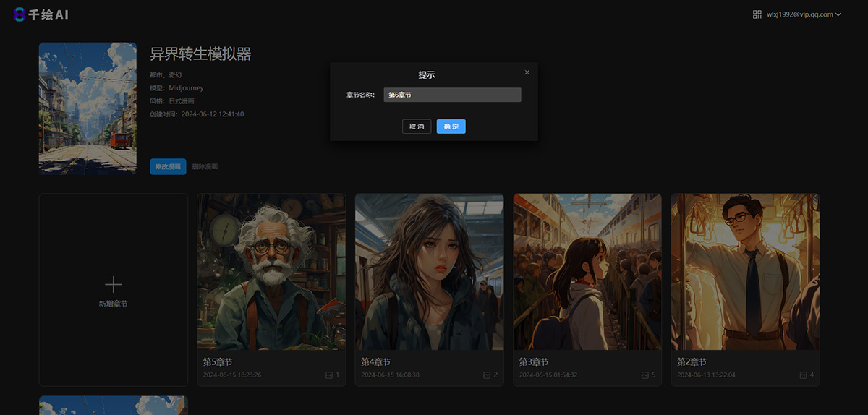Open the QR code grid icon
Screen dimensions: 868x415
click(x=757, y=14)
